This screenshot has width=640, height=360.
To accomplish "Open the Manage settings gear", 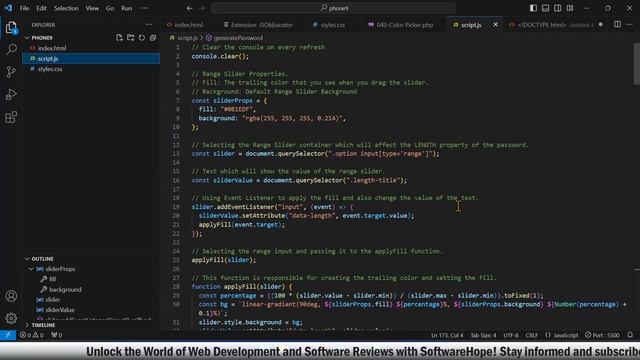I will (11, 318).
